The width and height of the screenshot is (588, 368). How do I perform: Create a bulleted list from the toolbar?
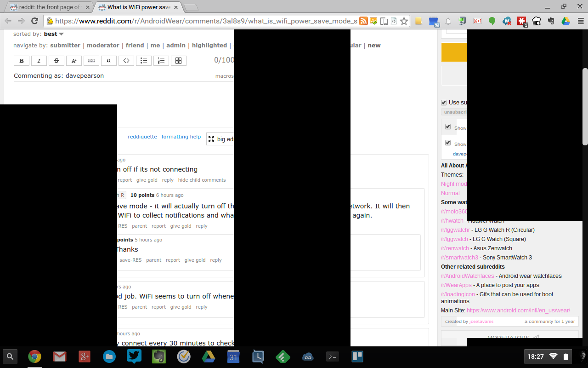pyautogui.click(x=143, y=60)
